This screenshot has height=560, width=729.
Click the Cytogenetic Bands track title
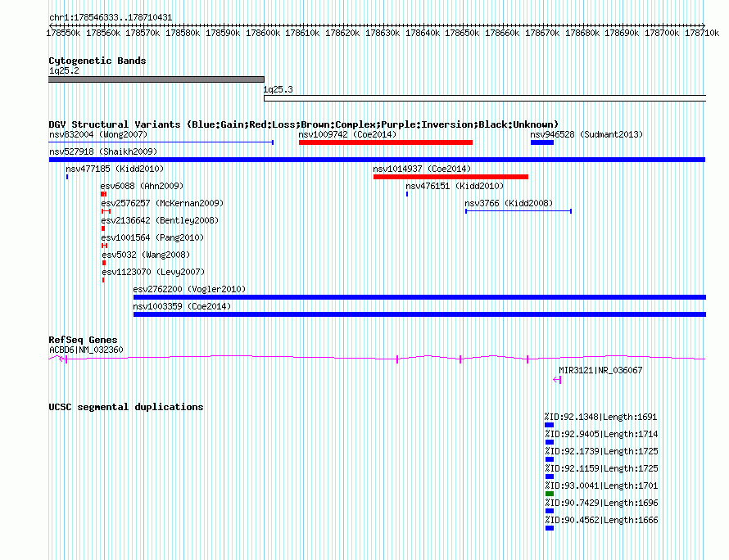97,61
